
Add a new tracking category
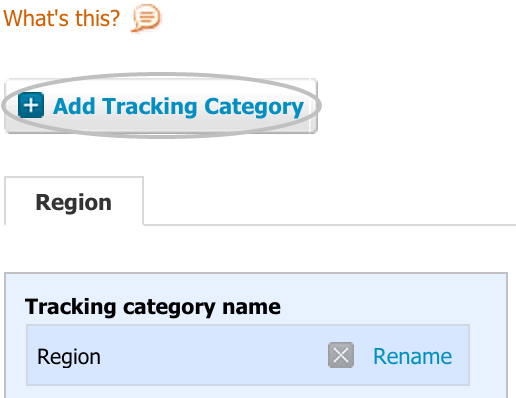point(161,106)
